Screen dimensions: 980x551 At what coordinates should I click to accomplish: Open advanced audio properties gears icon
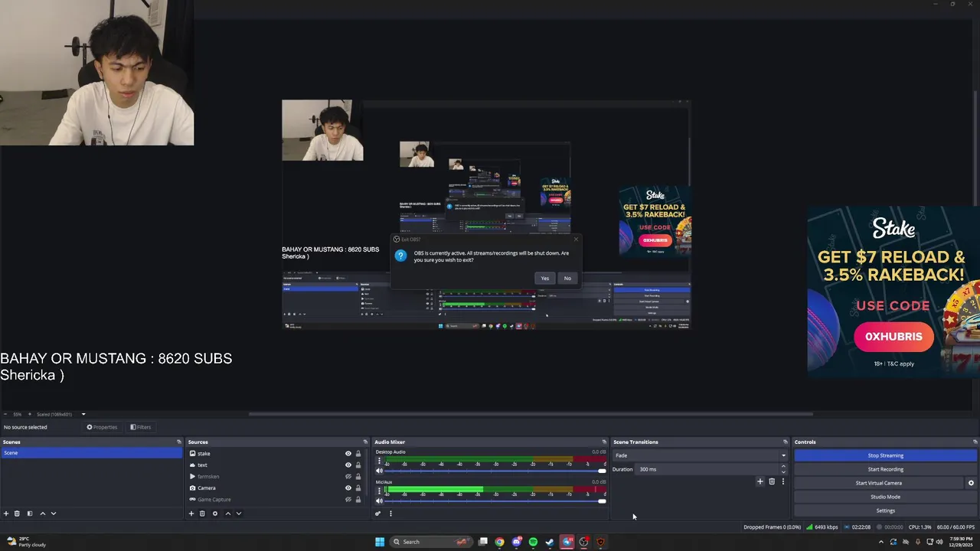pyautogui.click(x=377, y=514)
